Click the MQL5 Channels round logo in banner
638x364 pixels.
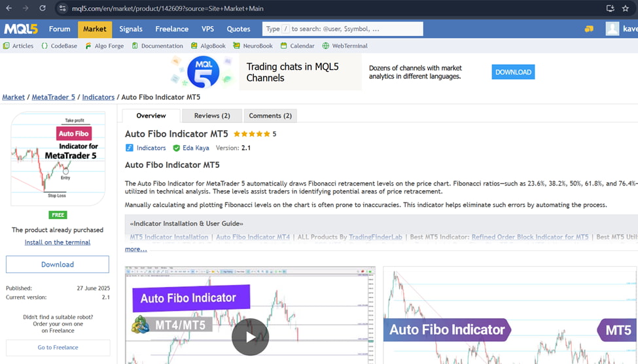(203, 72)
